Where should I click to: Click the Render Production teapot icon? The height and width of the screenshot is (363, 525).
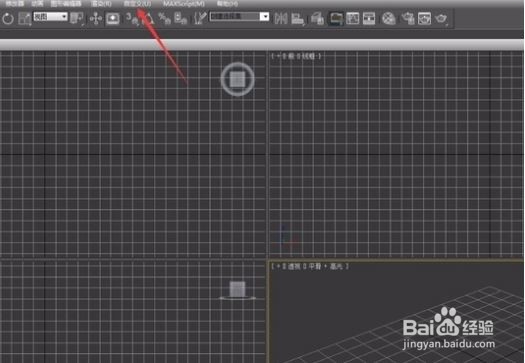[x=441, y=18]
